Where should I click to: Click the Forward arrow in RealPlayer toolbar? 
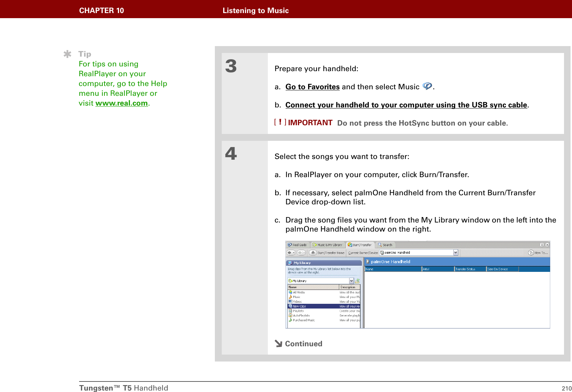click(x=301, y=253)
